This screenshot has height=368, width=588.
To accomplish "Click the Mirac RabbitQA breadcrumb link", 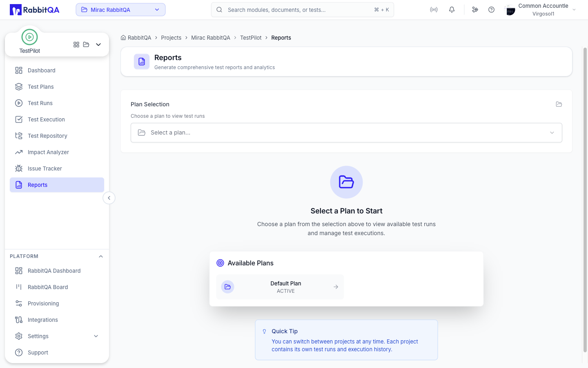I will pos(211,38).
